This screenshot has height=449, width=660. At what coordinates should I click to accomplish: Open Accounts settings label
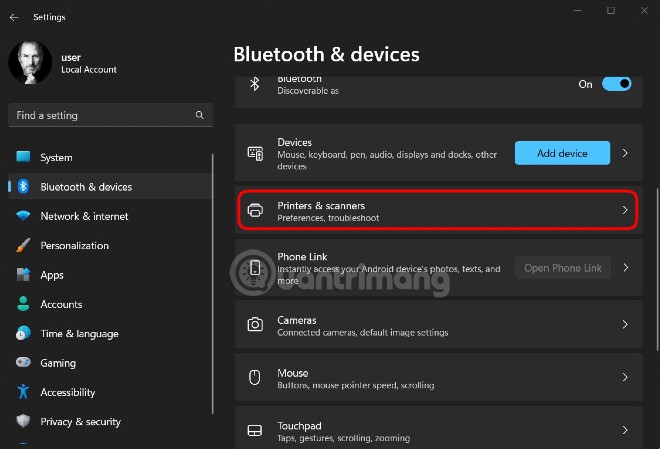coord(61,304)
